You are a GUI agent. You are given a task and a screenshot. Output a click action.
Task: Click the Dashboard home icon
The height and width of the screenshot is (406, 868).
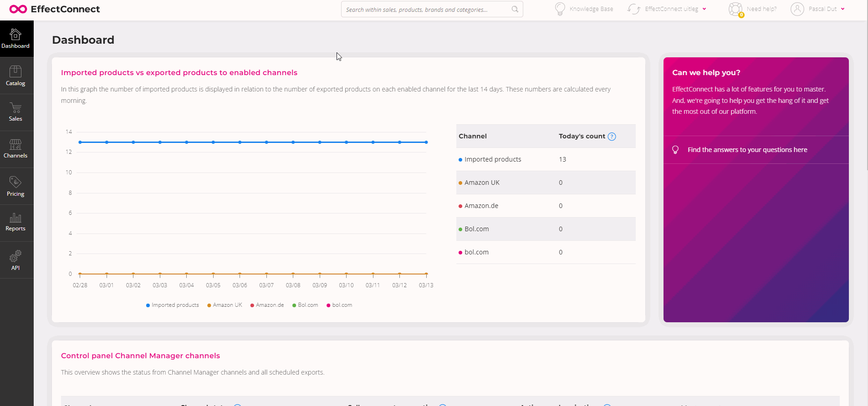(15, 35)
